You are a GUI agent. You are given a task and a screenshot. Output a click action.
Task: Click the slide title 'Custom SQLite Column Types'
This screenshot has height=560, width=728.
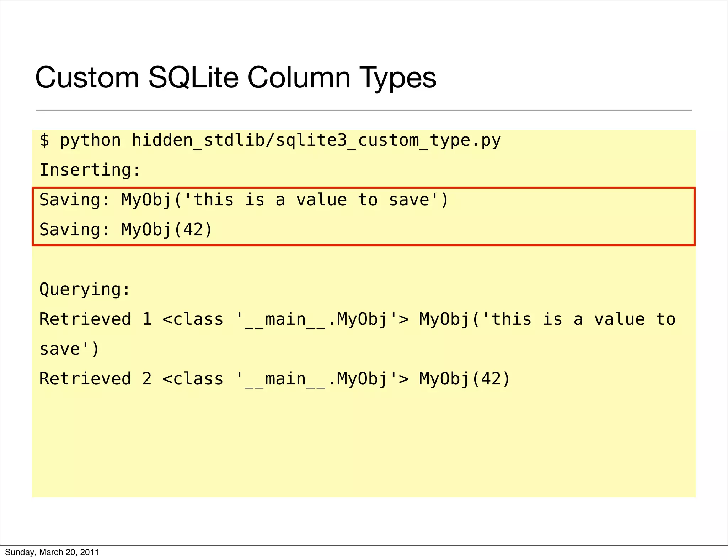(x=236, y=78)
